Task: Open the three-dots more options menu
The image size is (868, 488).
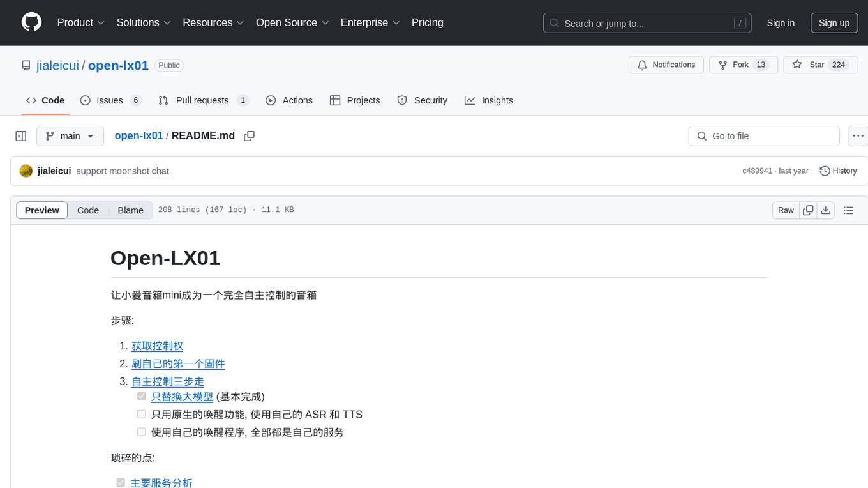Action: tap(858, 136)
